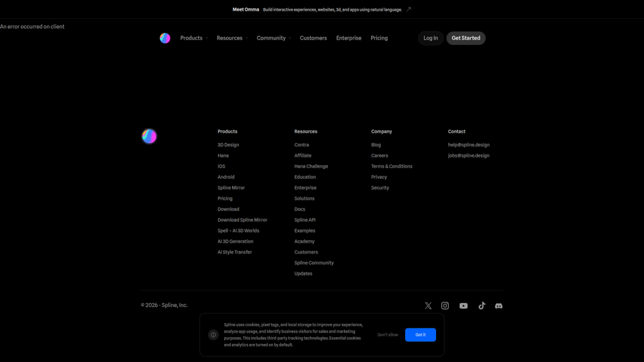644x362 pixels.
Task: Open Customers in the top navigation
Action: 313,38
